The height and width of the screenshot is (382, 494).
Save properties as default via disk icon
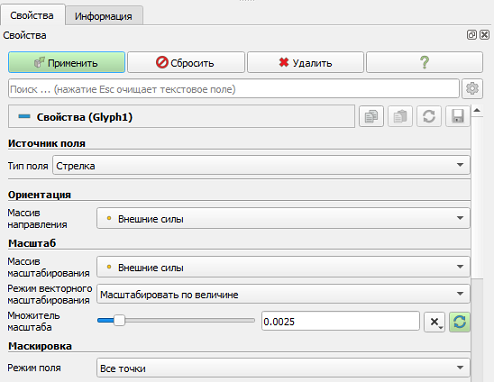[458, 116]
